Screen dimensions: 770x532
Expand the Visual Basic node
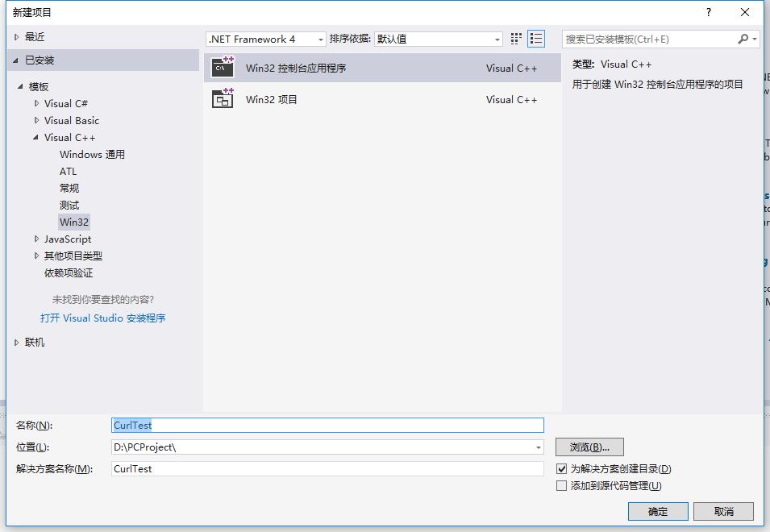36,120
